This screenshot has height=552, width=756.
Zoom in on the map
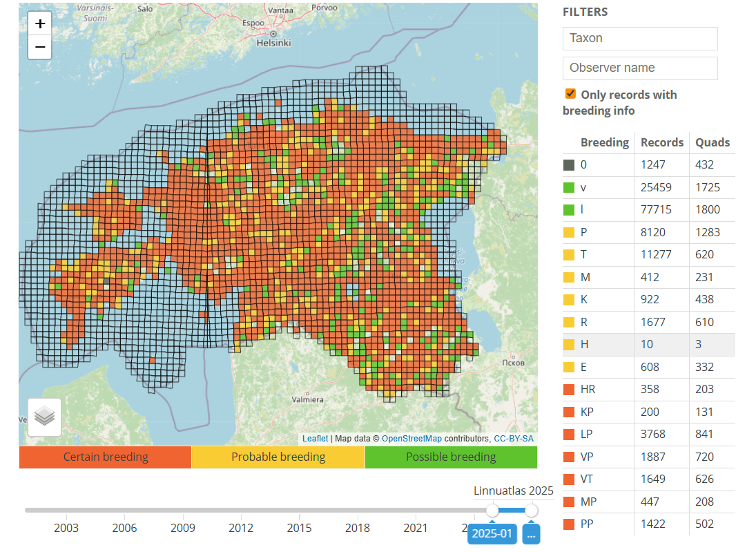[x=40, y=23]
